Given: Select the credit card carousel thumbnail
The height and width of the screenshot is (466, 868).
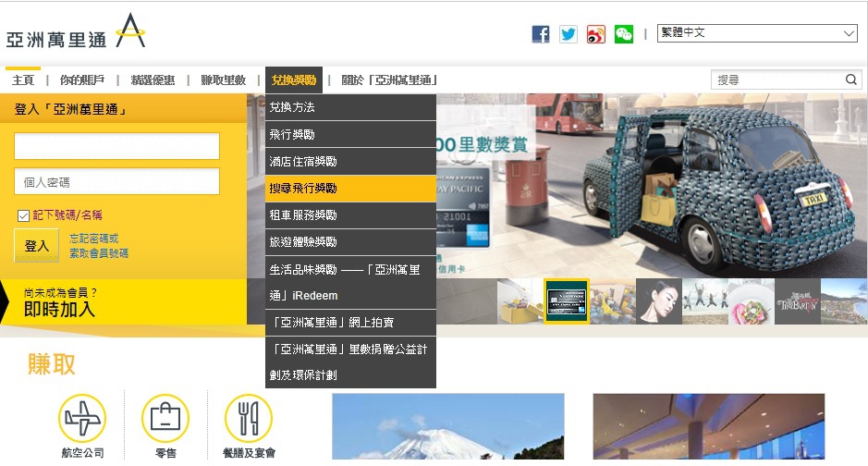Looking at the screenshot, I should 567,301.
